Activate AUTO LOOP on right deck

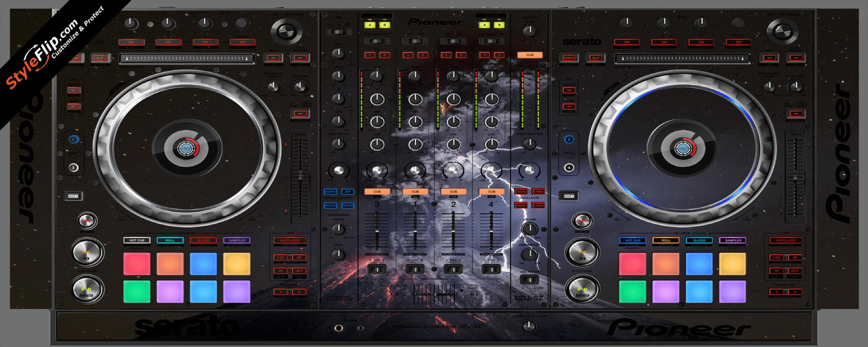785,240
